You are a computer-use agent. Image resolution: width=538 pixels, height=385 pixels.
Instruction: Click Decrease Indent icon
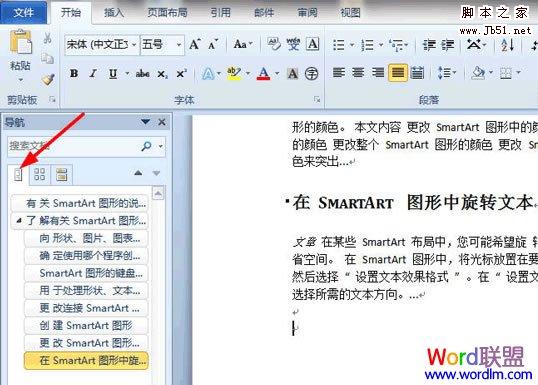(x=429, y=45)
